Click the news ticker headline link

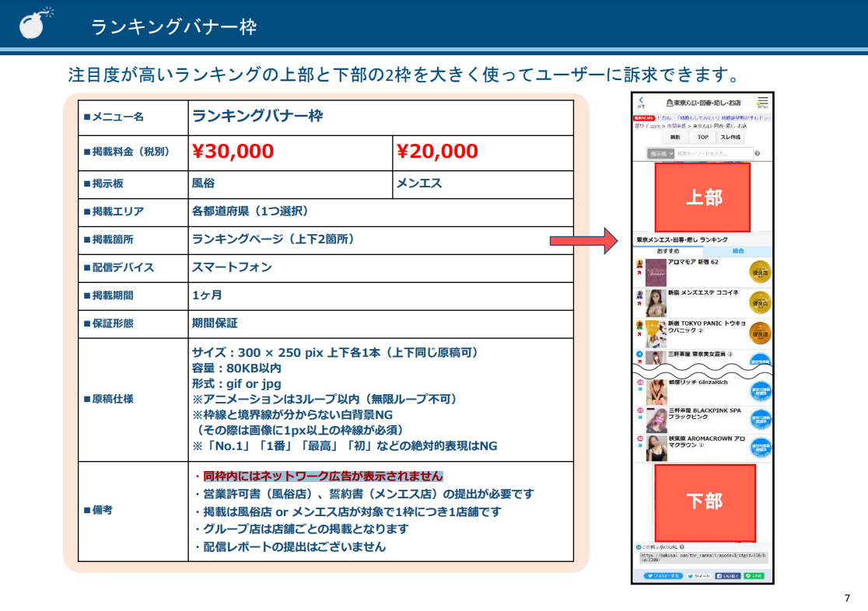coord(714,118)
